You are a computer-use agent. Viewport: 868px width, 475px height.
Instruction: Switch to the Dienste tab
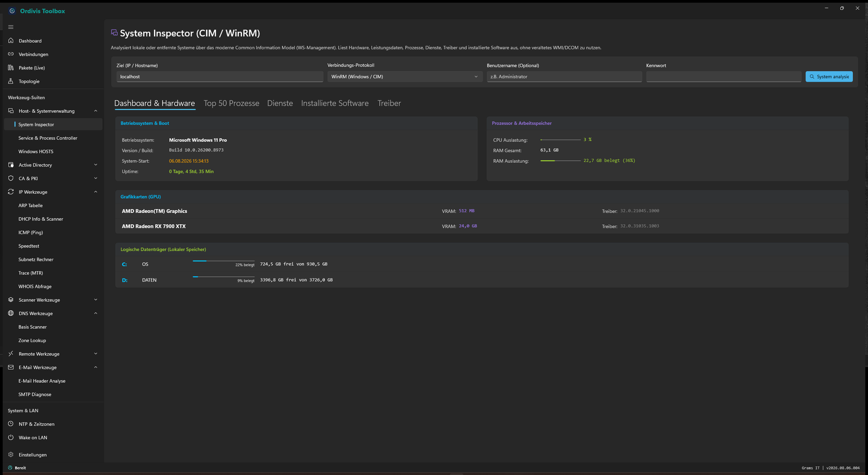[280, 103]
